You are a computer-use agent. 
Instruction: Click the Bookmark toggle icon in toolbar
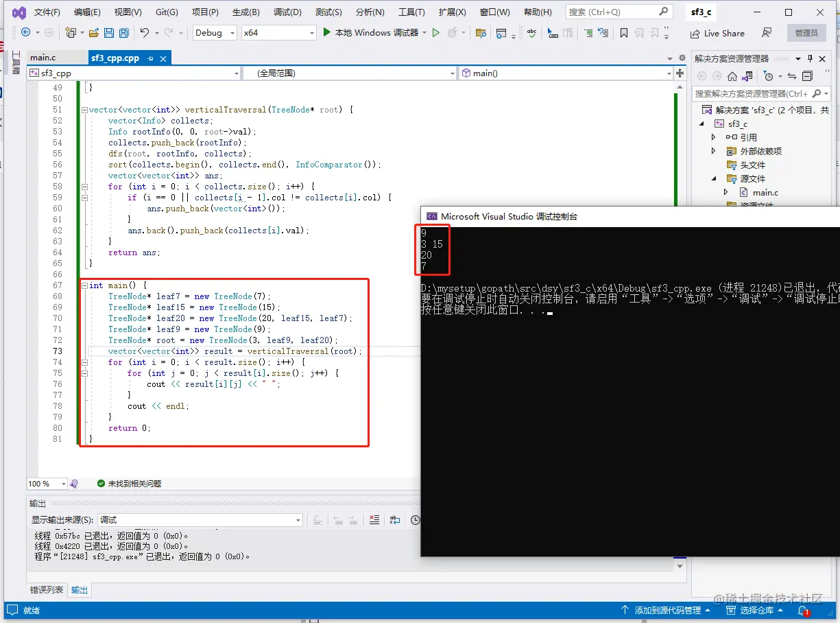tap(623, 32)
